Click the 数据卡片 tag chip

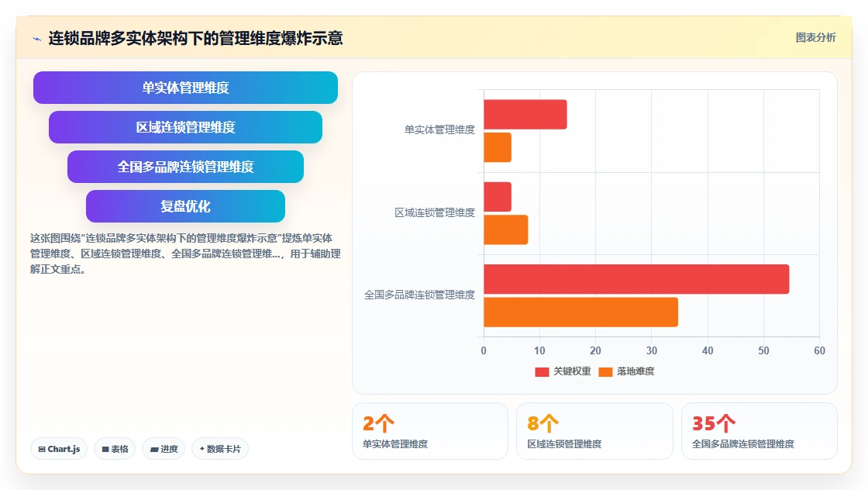point(220,449)
